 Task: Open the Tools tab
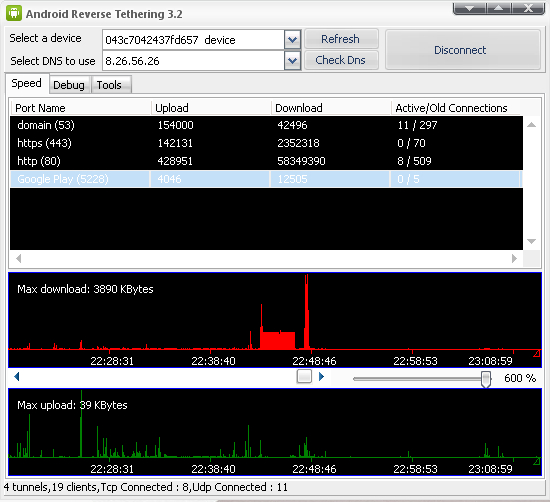[109, 85]
